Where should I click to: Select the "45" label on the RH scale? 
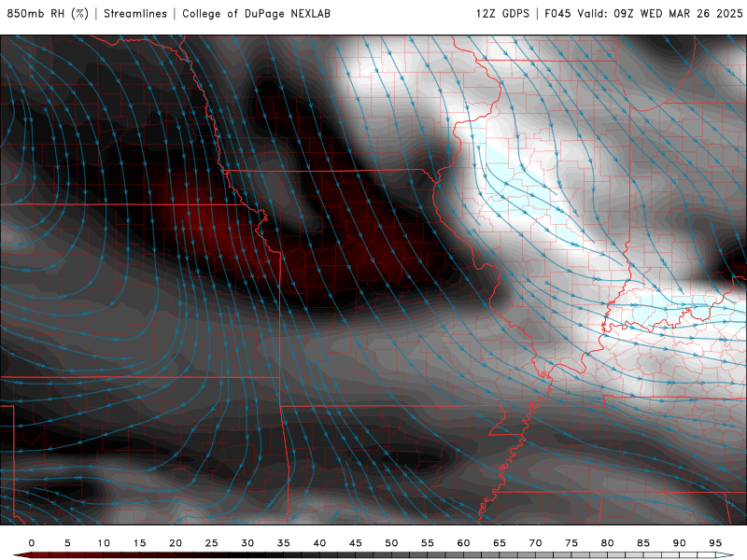[356, 543]
